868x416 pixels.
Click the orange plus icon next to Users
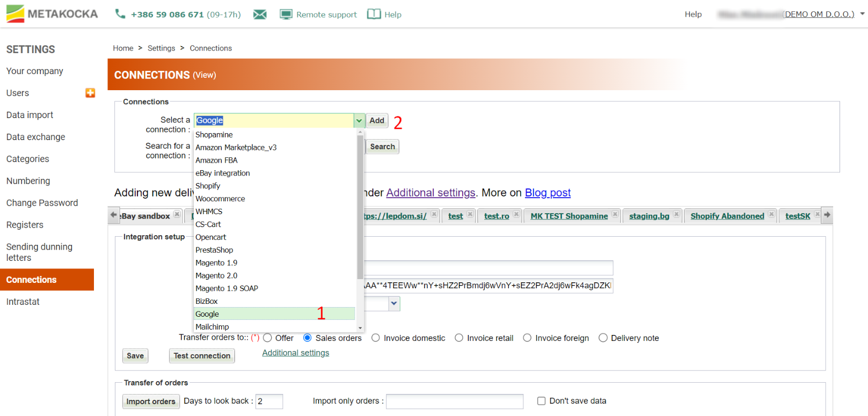coord(90,93)
